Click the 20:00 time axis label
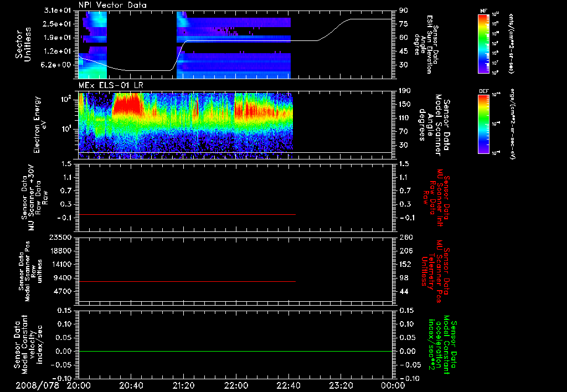 click(79, 385)
